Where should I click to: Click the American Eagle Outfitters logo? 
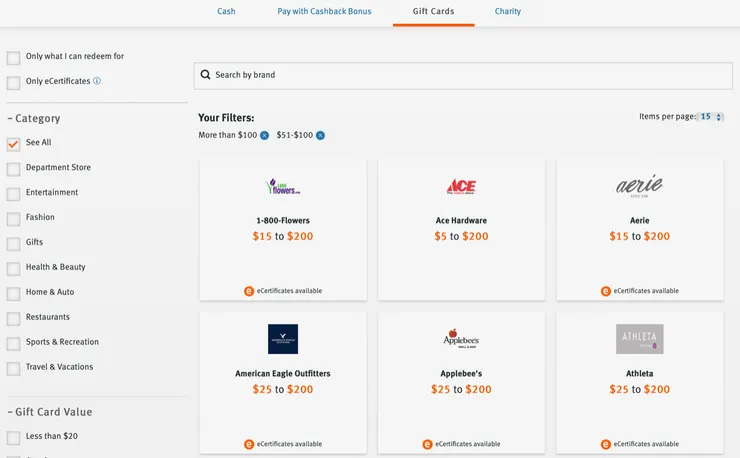pyautogui.click(x=283, y=339)
